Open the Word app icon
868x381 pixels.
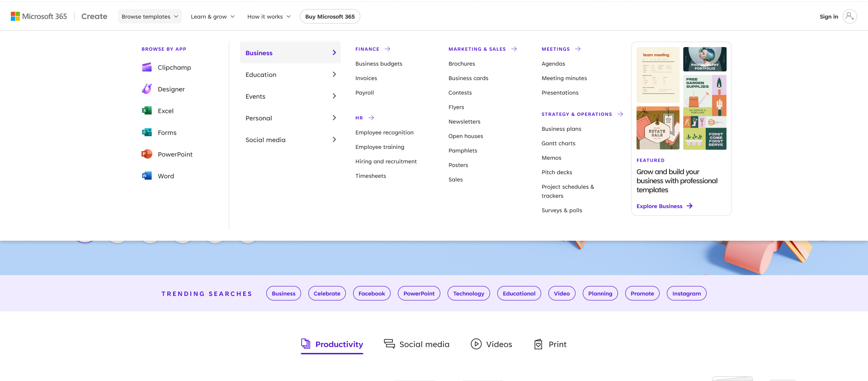(x=147, y=176)
